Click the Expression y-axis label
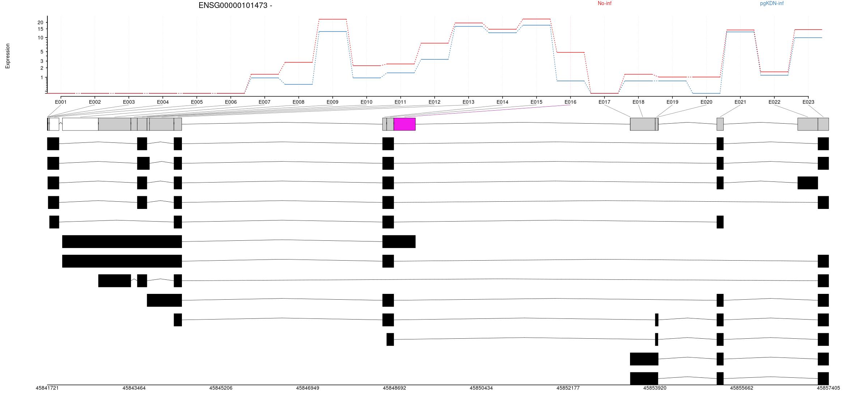Viewport: 868px width, 394px height. coord(8,56)
